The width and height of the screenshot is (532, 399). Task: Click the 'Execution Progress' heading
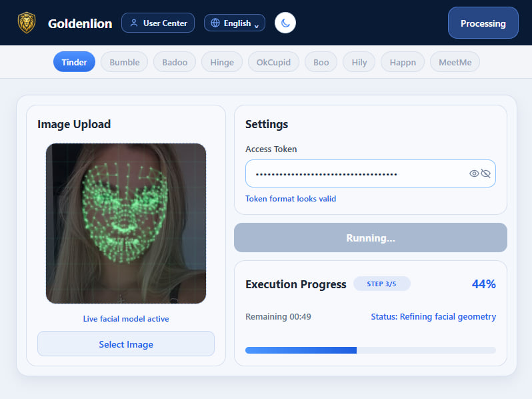click(x=296, y=284)
